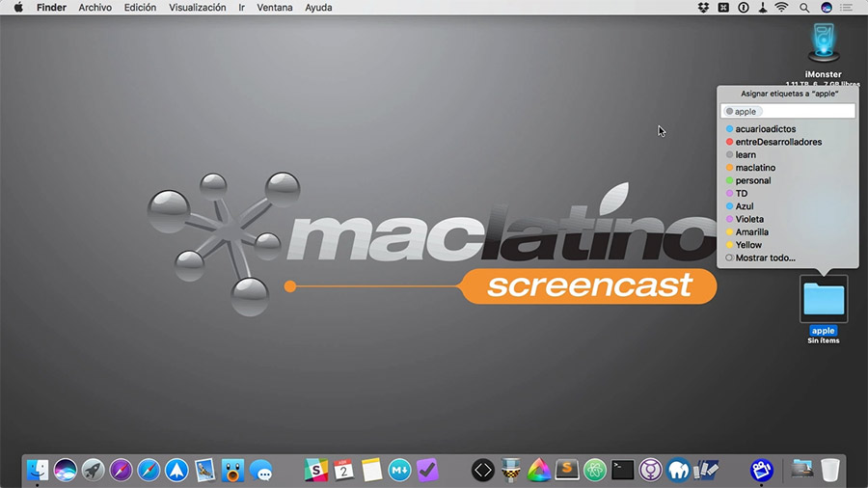Image resolution: width=868 pixels, height=488 pixels.
Task: Open the Ventana menu
Action: [275, 7]
